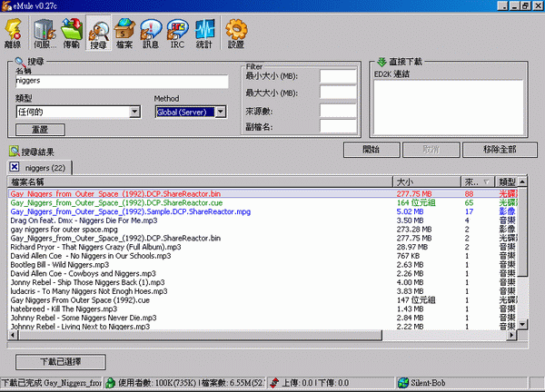Click the cancel (取消) button
The image size is (545, 392).
pos(431,150)
